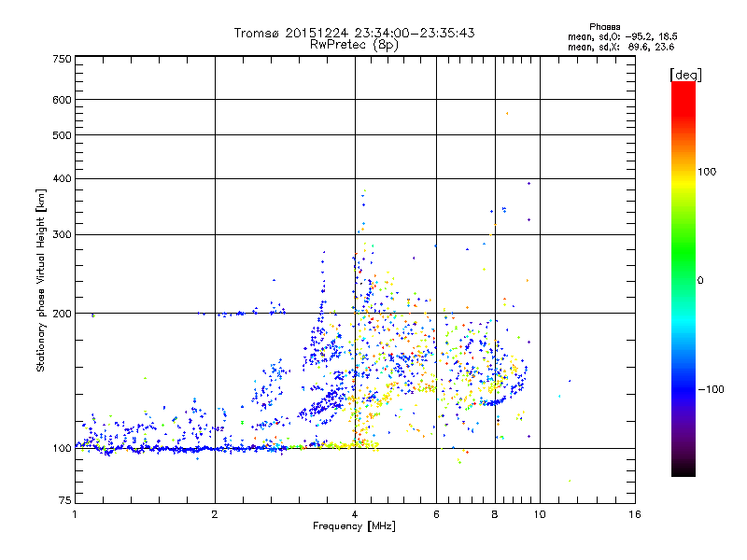Click the y-axis tick label "200"
747x560 pixels.
point(62,314)
